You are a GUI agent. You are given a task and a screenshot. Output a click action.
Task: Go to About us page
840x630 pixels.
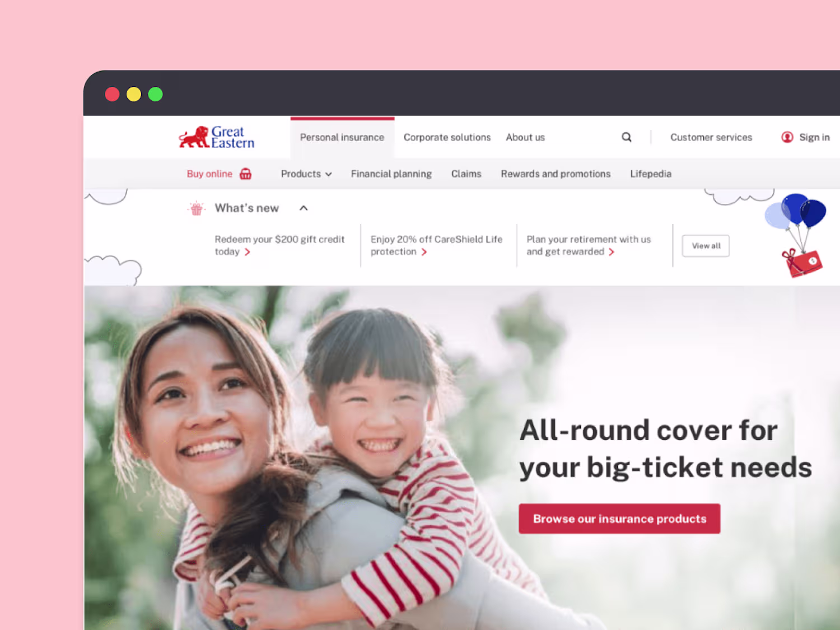coord(525,137)
